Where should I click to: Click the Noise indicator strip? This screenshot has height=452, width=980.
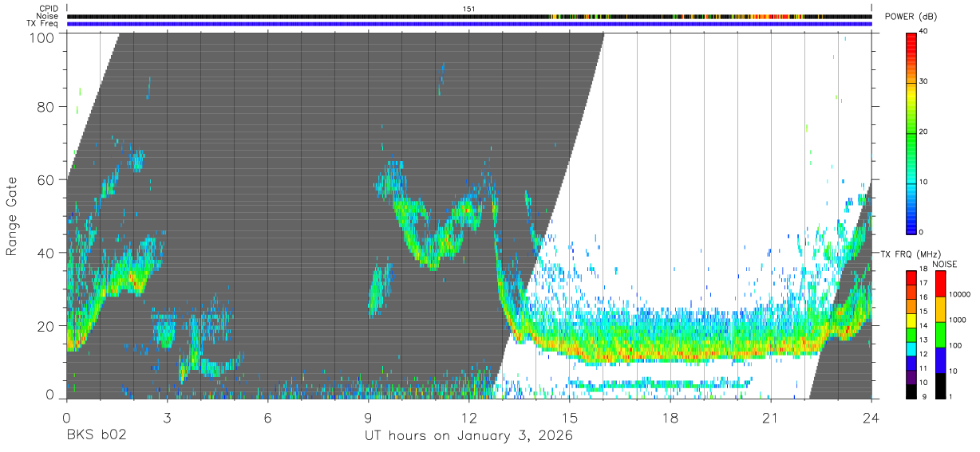pos(469,16)
